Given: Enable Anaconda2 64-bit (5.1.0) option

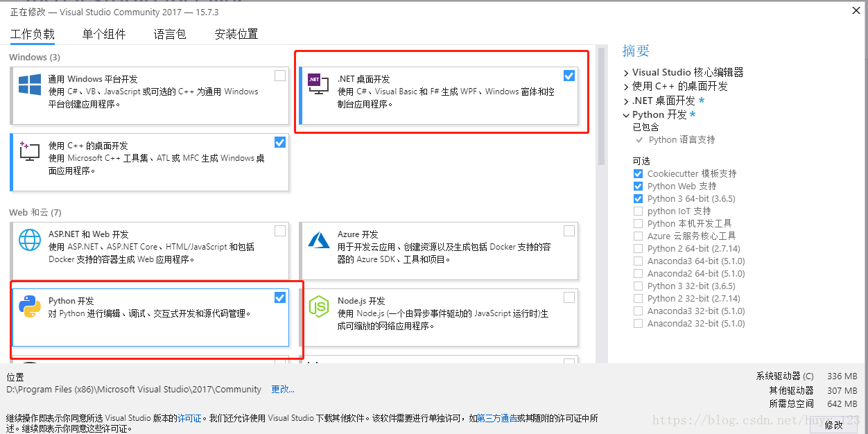Looking at the screenshot, I should coord(638,273).
